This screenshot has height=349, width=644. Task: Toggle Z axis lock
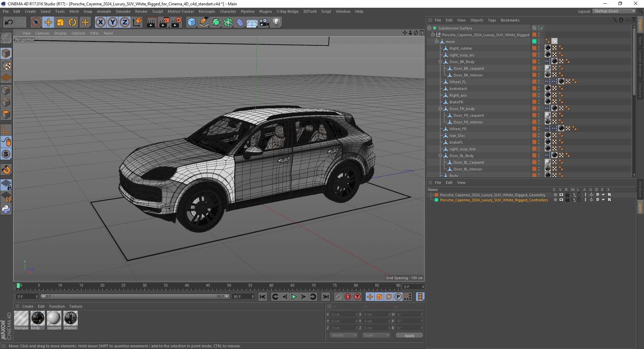coord(124,22)
